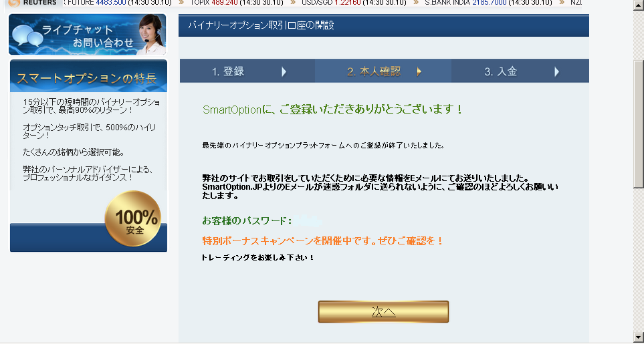This screenshot has width=644, height=344.
Task: Click the support agent photo
Action: click(x=151, y=35)
